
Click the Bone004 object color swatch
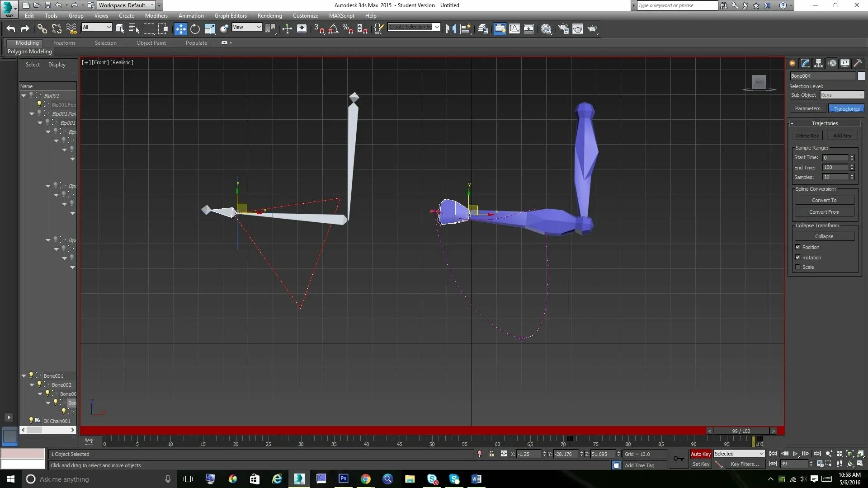[x=861, y=76]
